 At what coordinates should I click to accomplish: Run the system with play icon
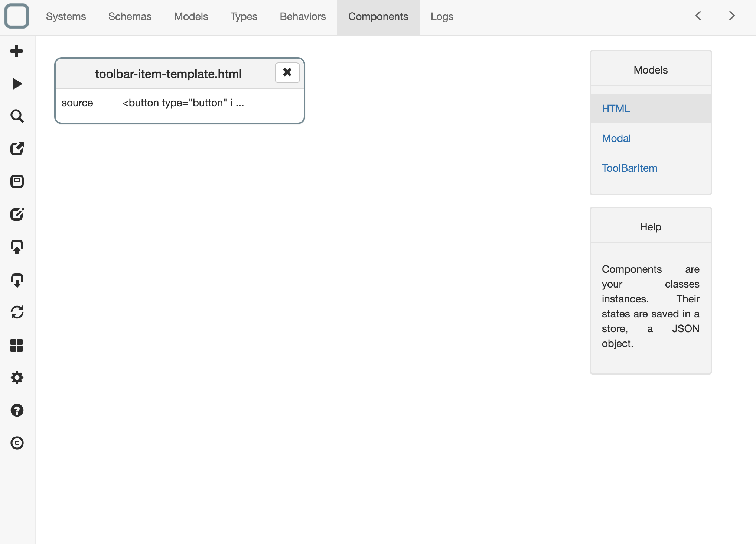(x=17, y=84)
